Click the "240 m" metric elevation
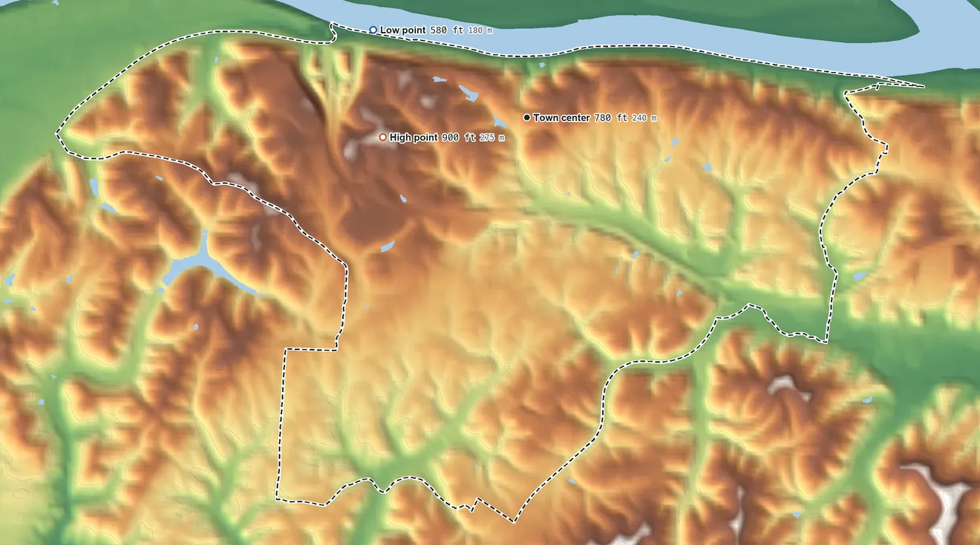 644,118
